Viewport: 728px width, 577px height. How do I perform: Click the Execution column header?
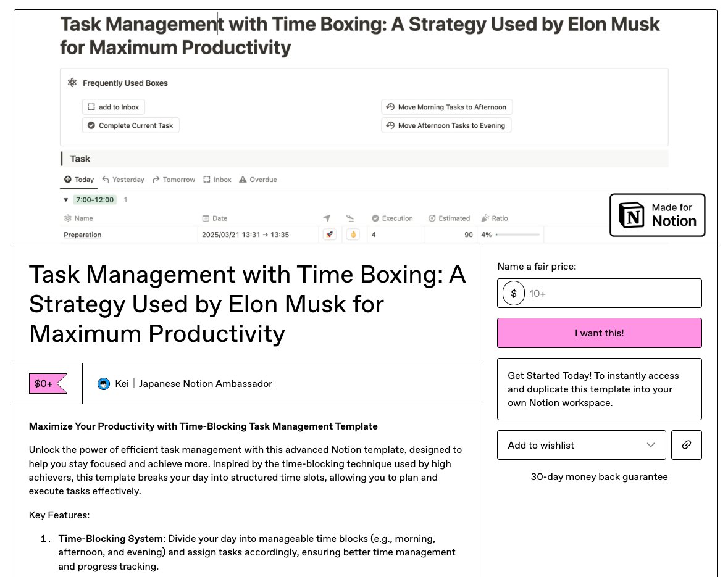[x=392, y=218]
